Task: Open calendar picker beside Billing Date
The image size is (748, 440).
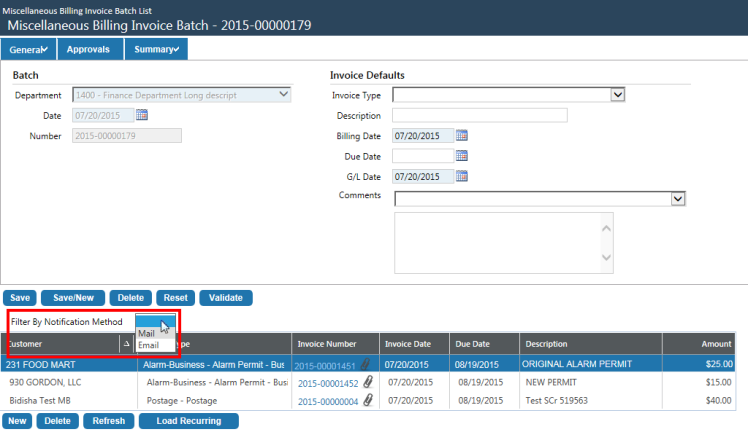Action: (x=462, y=135)
